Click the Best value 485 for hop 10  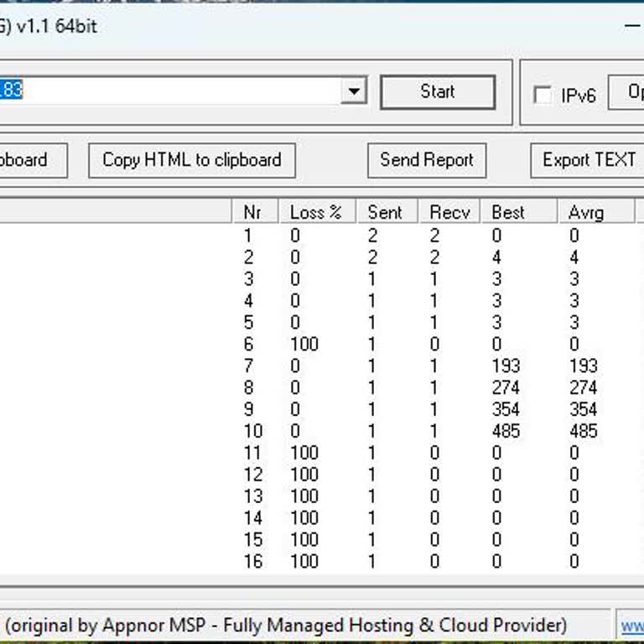click(x=506, y=431)
